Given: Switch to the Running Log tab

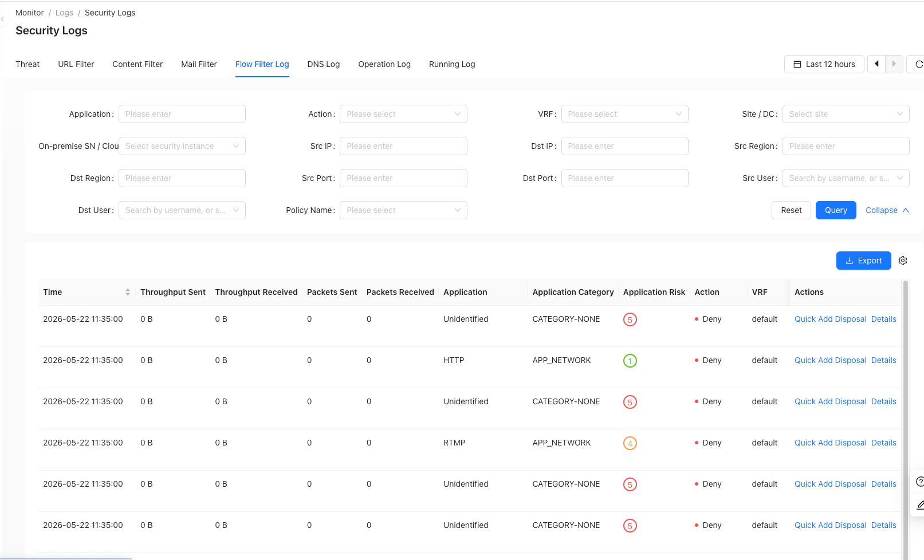Looking at the screenshot, I should (x=452, y=64).
